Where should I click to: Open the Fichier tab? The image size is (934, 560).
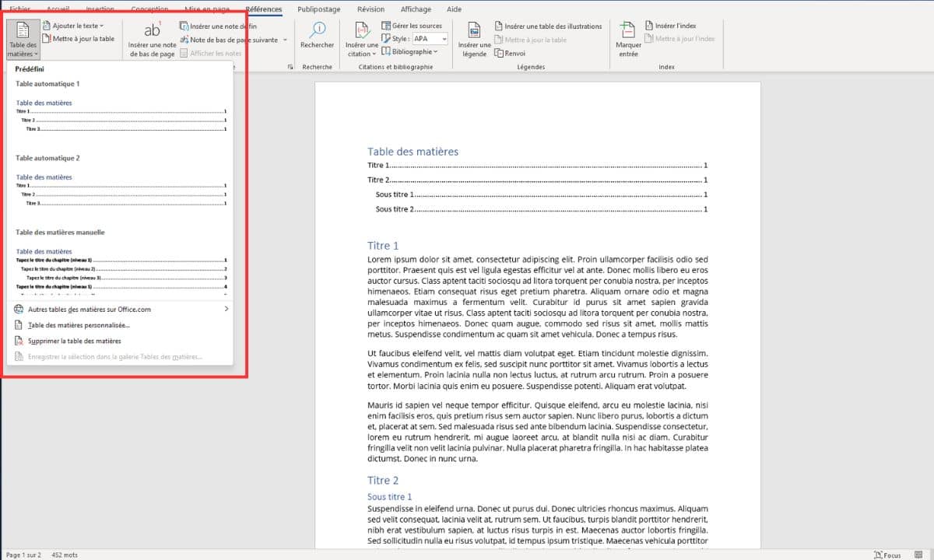(20, 9)
